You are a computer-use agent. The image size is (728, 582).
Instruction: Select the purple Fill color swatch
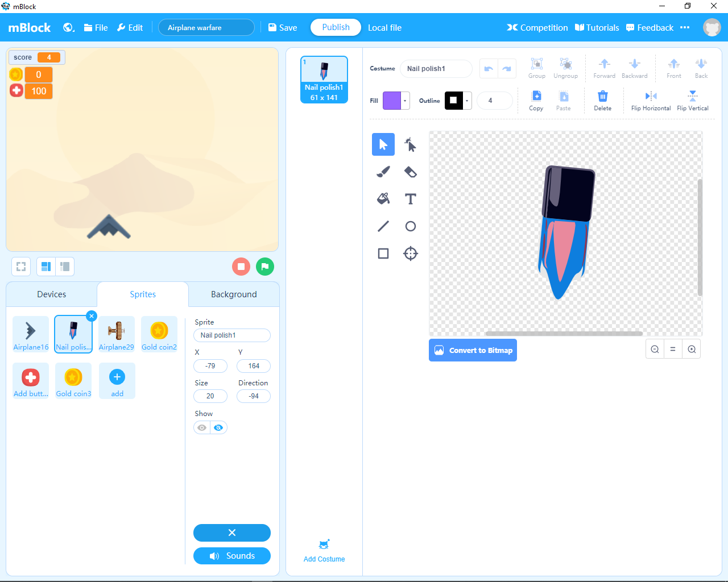(392, 101)
